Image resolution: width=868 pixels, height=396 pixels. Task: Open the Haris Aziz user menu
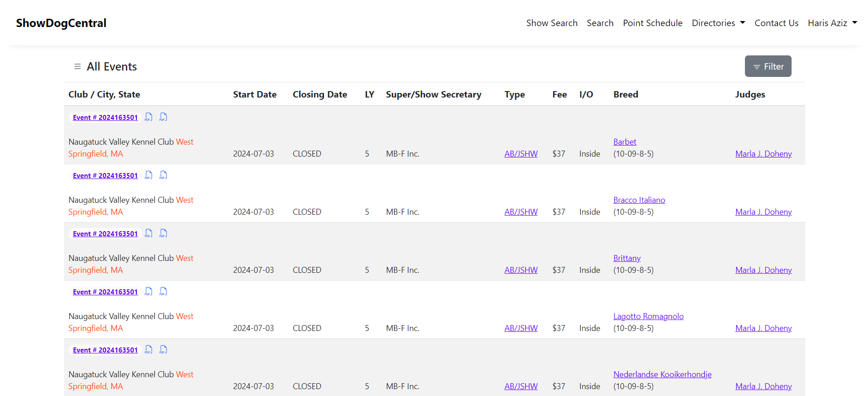832,23
